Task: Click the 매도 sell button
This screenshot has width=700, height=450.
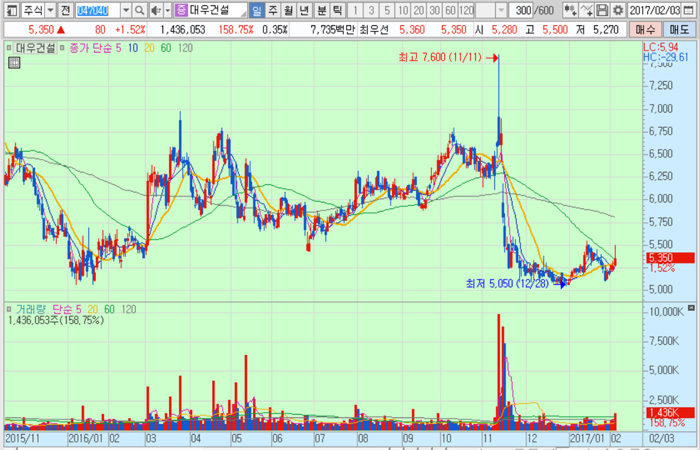Action: tap(680, 29)
